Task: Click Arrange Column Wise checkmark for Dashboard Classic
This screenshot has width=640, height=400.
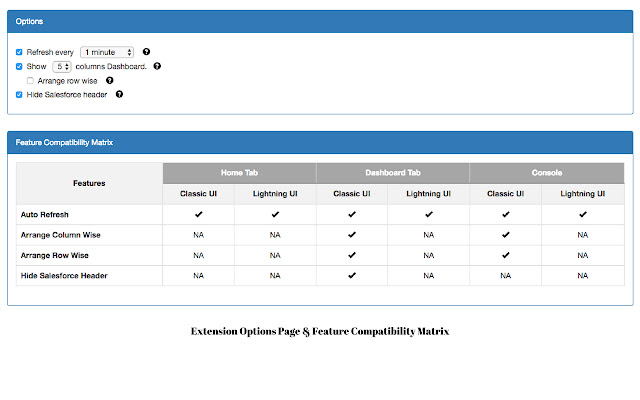Action: pyautogui.click(x=352, y=235)
